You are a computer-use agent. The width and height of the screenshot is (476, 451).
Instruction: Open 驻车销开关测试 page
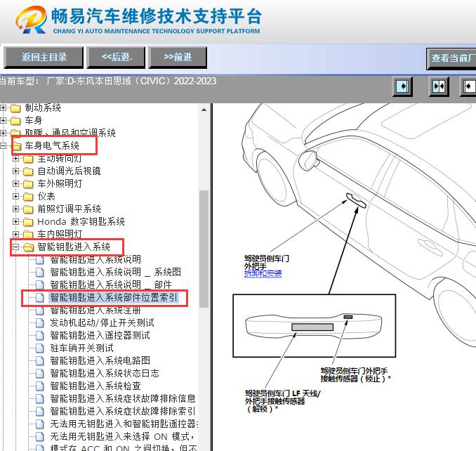pyautogui.click(x=81, y=348)
